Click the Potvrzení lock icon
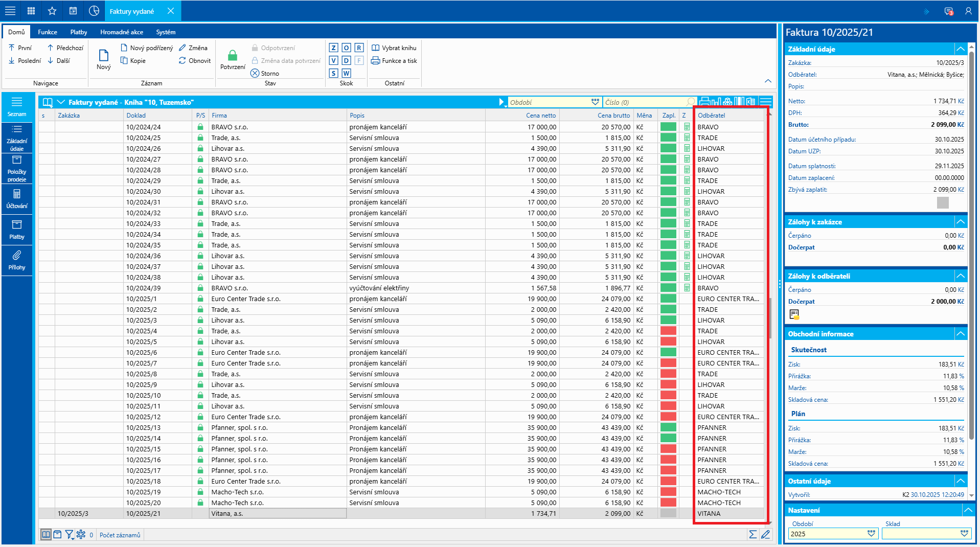This screenshot has height=547, width=980. pyautogui.click(x=233, y=55)
